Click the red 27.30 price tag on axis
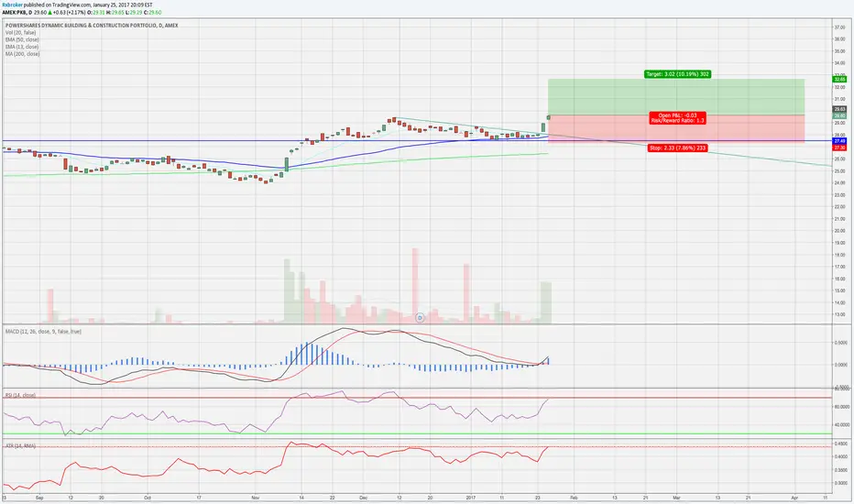Screen dimensions: 854x504 (x=840, y=148)
